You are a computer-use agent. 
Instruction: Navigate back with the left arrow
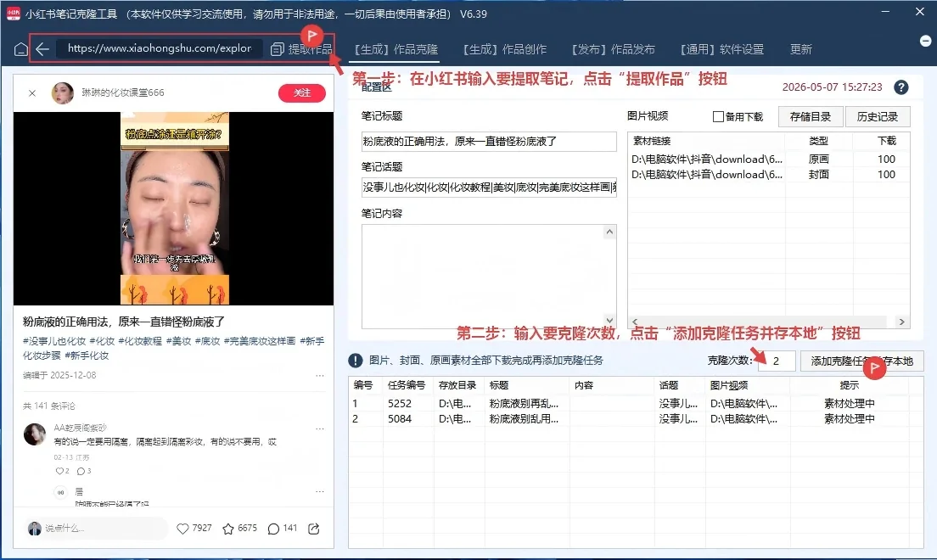(x=42, y=49)
